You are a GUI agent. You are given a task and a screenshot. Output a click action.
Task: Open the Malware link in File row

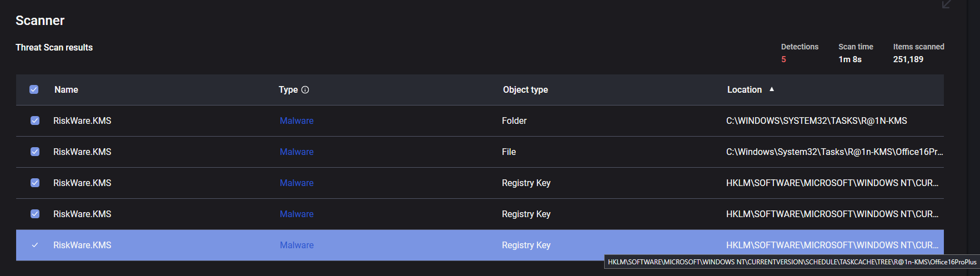click(296, 152)
